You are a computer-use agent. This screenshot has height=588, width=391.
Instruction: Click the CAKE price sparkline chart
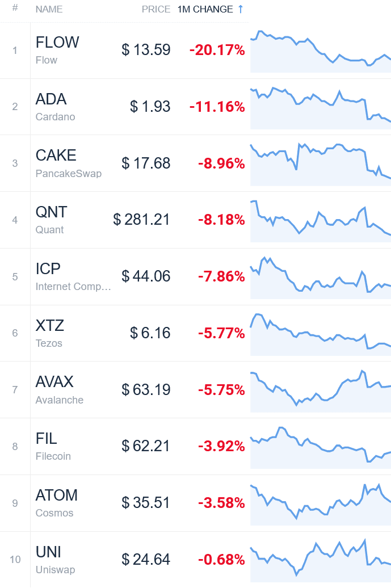(x=321, y=164)
